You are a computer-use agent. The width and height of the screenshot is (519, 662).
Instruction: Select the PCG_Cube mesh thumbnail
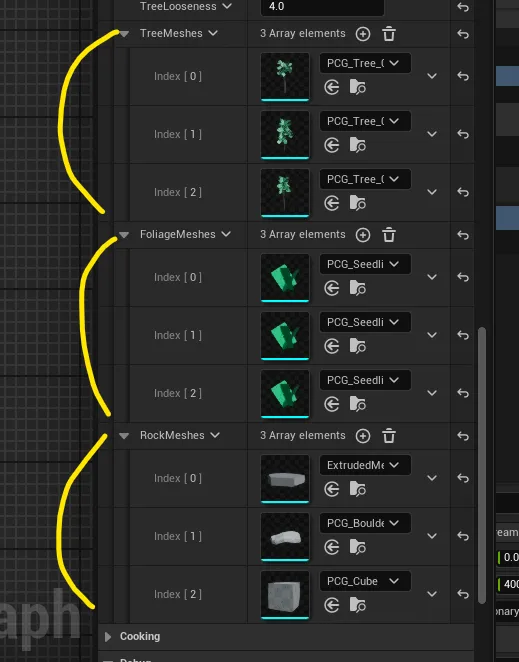coord(285,594)
